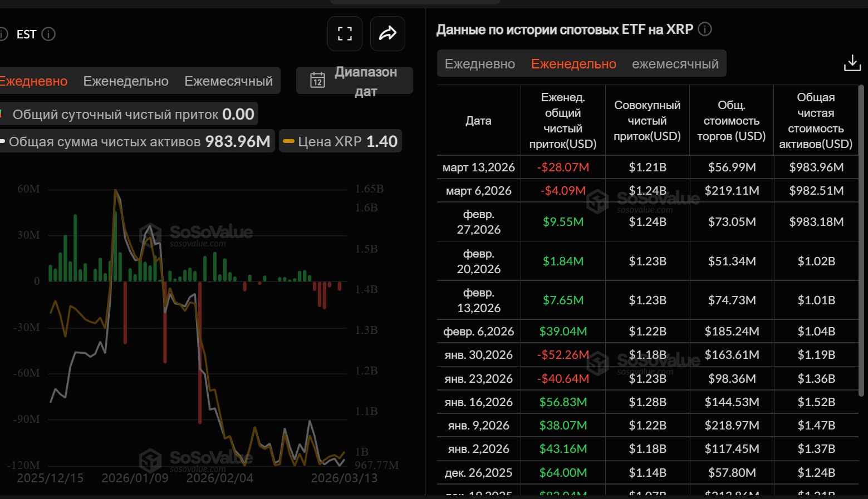The height and width of the screenshot is (499, 868).
Task: Click the $218.97M trading volume cell
Action: pyautogui.click(x=732, y=426)
